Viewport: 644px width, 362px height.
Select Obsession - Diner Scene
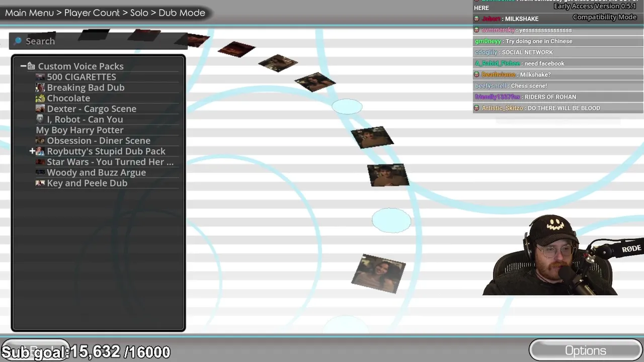click(99, 141)
